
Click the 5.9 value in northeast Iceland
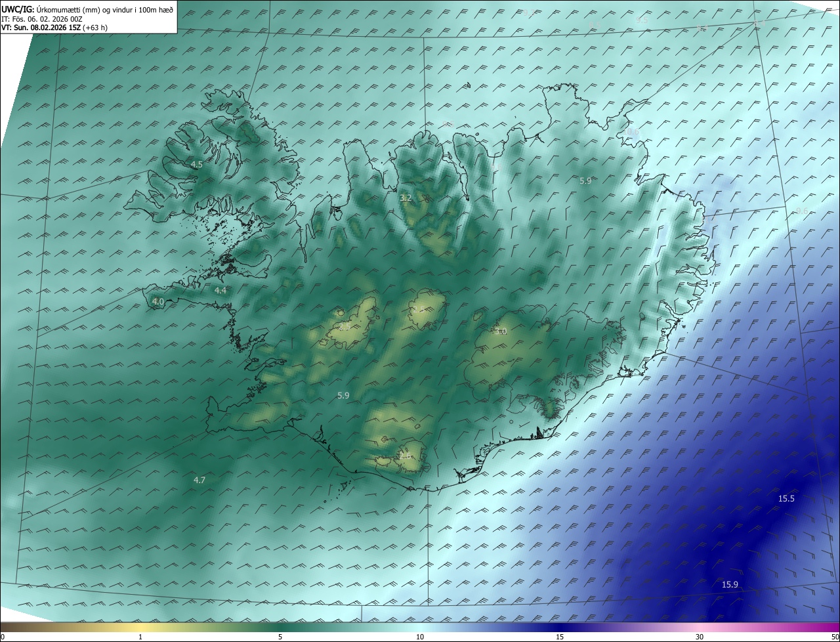586,181
